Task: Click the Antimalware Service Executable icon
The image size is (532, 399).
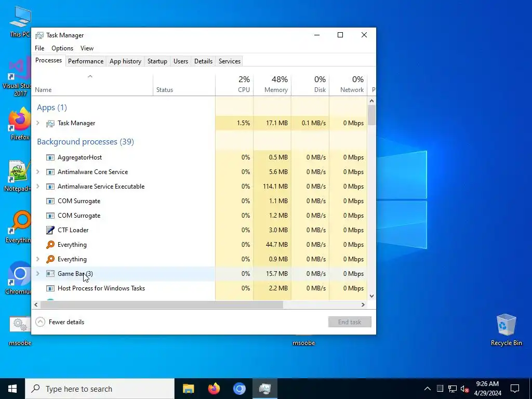Action: tap(50, 187)
